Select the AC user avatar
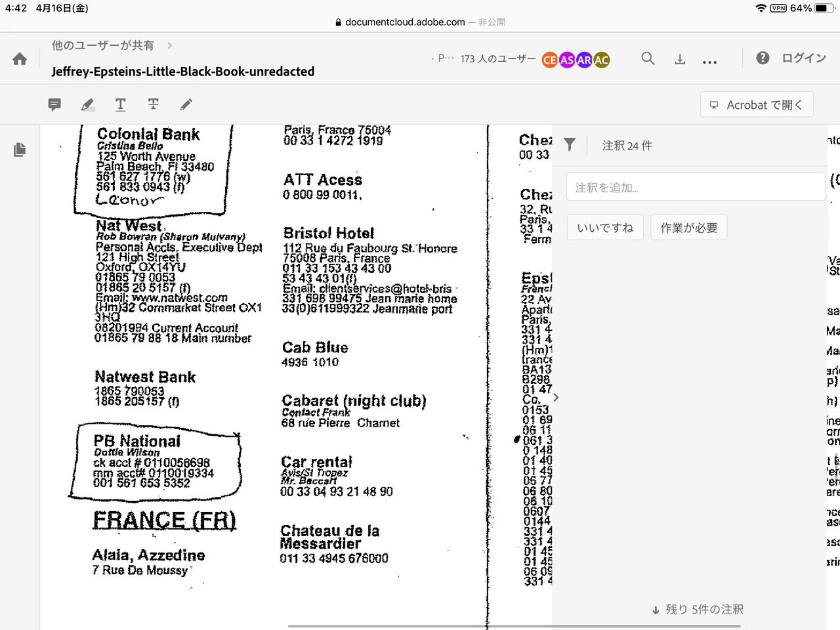 (x=601, y=60)
